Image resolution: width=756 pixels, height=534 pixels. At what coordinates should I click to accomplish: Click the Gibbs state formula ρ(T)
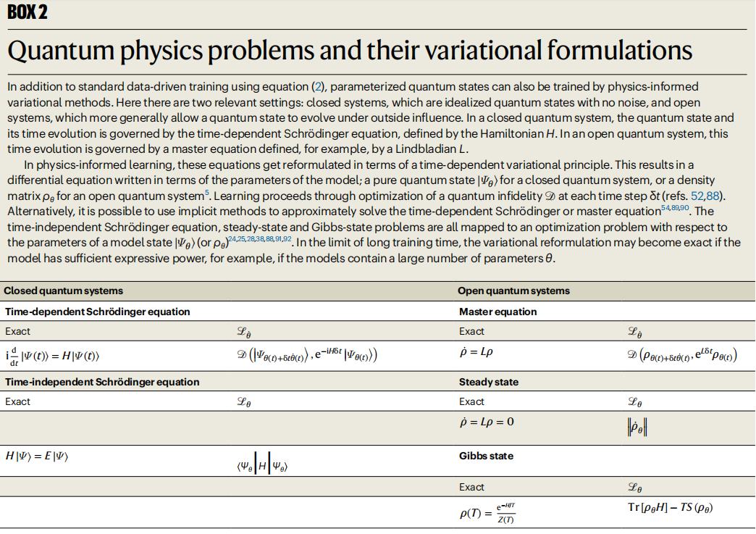point(487,513)
